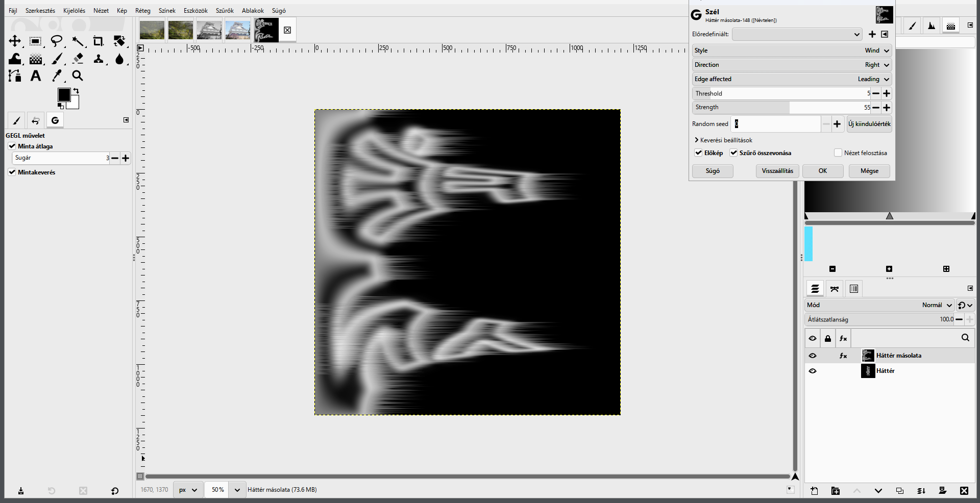
Task: Open the Színek menu
Action: click(x=167, y=11)
